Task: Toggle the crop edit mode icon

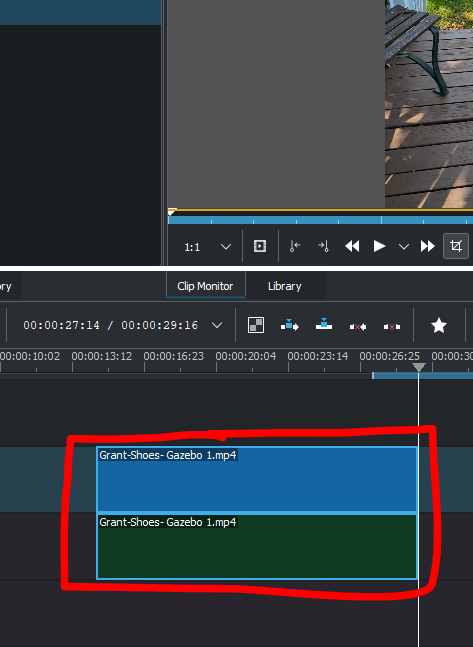Action: [456, 246]
